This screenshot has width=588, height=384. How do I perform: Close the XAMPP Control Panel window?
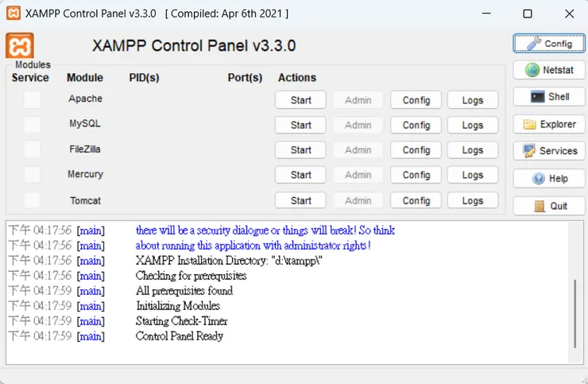click(569, 14)
